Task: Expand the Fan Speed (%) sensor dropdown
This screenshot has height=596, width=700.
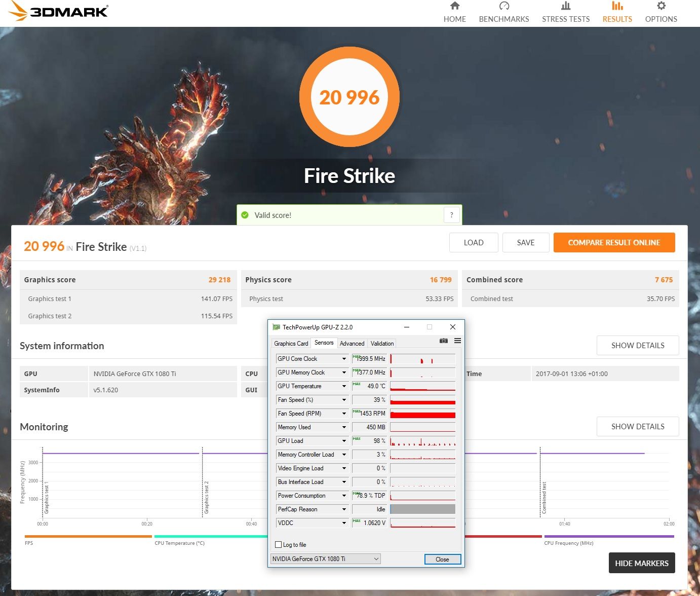Action: coord(344,400)
